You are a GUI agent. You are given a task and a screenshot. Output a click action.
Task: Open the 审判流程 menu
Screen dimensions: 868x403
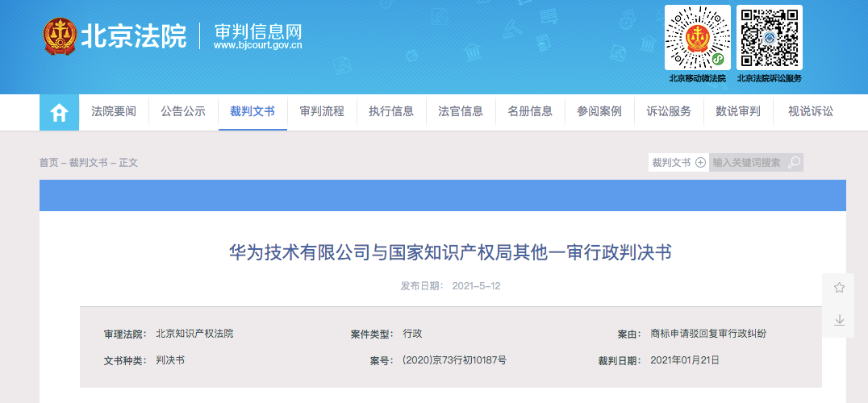click(322, 112)
